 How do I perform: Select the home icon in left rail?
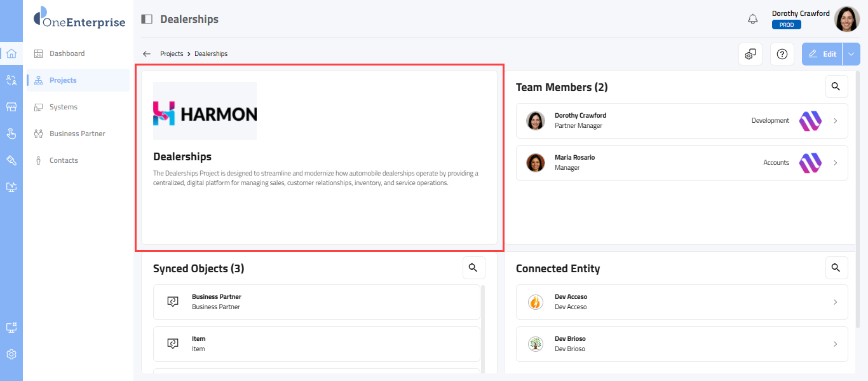(11, 53)
